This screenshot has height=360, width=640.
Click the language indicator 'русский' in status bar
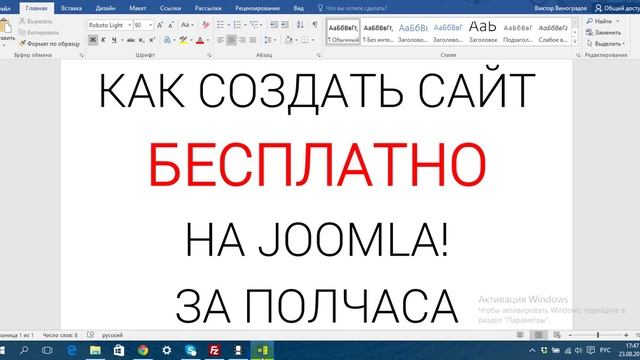[x=112, y=335]
